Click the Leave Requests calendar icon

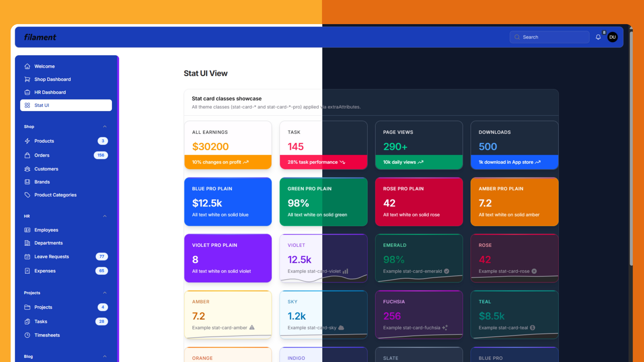[27, 257]
